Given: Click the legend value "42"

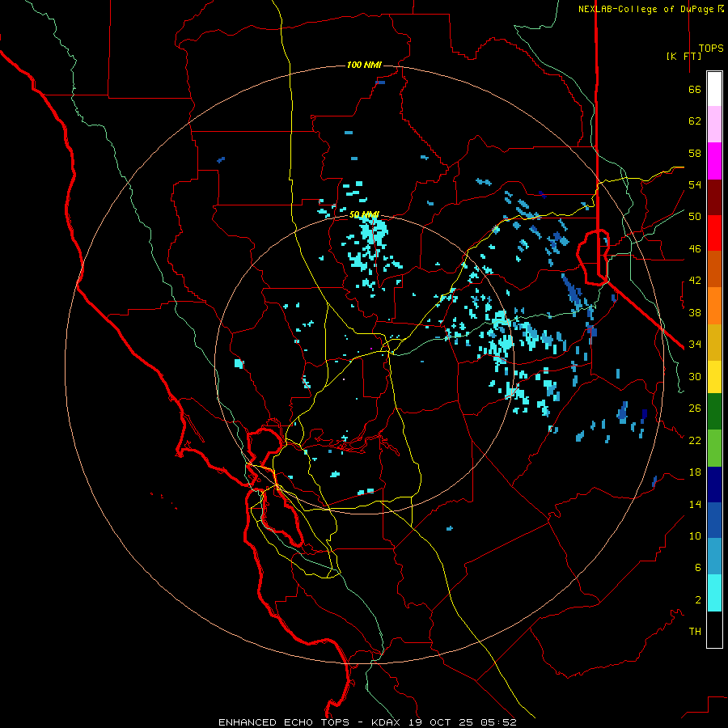Looking at the screenshot, I should [x=695, y=281].
